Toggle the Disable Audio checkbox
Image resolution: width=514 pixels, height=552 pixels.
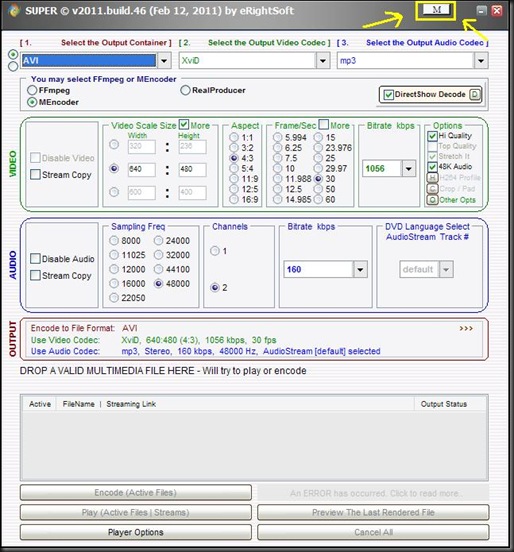coord(35,259)
